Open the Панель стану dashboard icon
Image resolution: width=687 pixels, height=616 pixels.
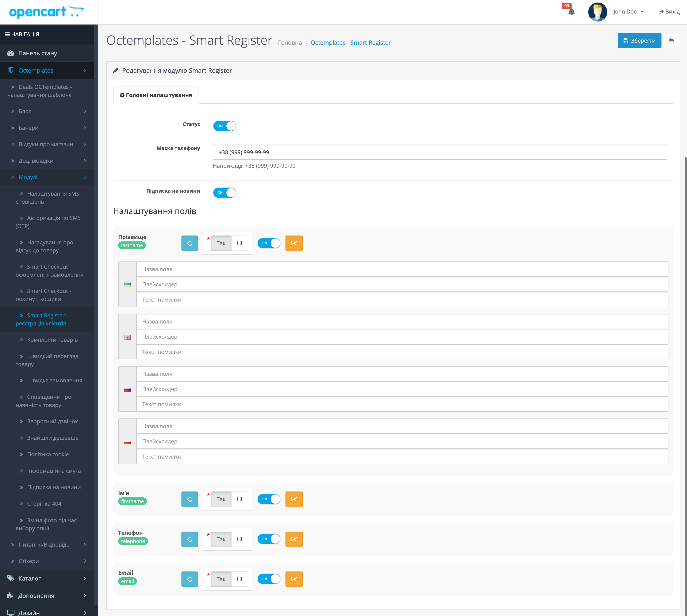(x=11, y=53)
